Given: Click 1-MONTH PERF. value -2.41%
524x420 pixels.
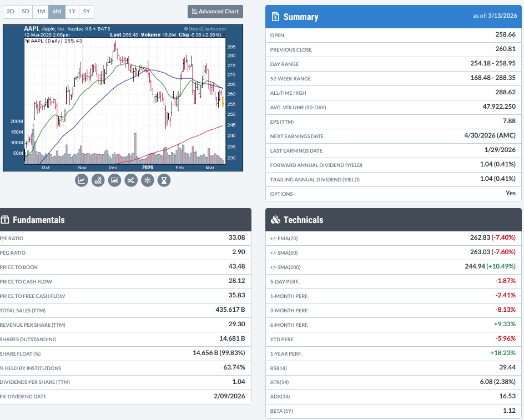Looking at the screenshot, I should (505, 295).
